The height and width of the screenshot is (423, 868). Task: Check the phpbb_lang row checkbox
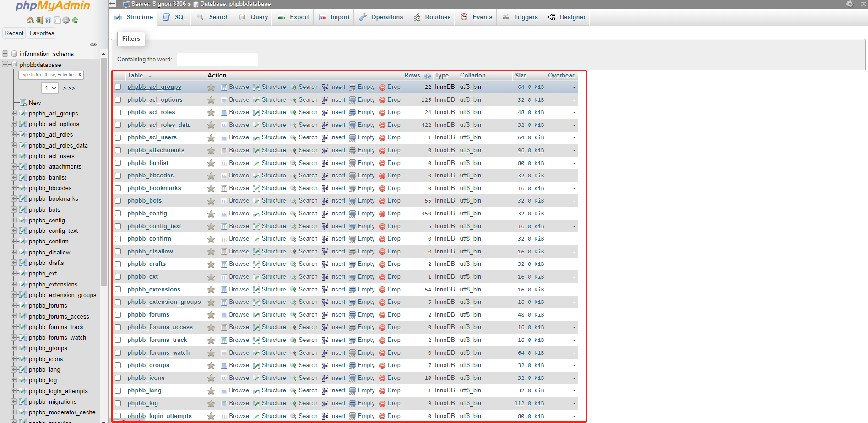pyautogui.click(x=118, y=390)
